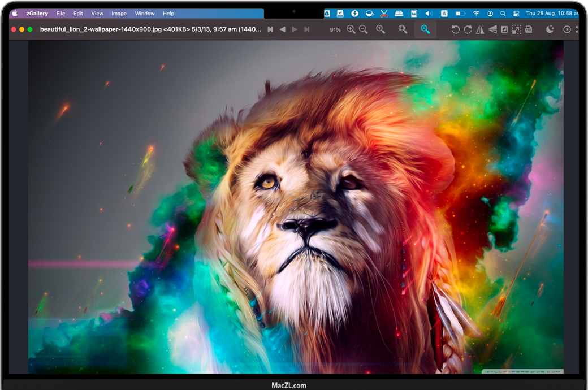Rotate the image clockwise
Viewport: 588px width, 390px height.
coord(468,29)
